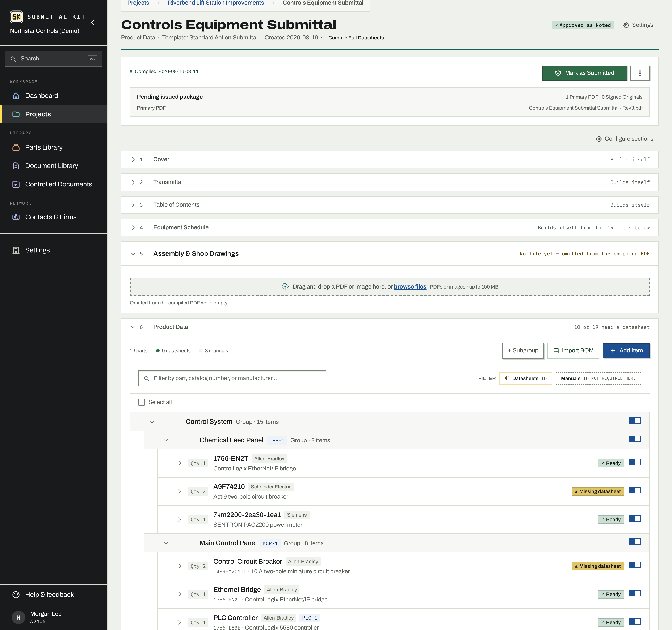Click the Import BOM table icon
This screenshot has height=630, width=672.
point(556,351)
